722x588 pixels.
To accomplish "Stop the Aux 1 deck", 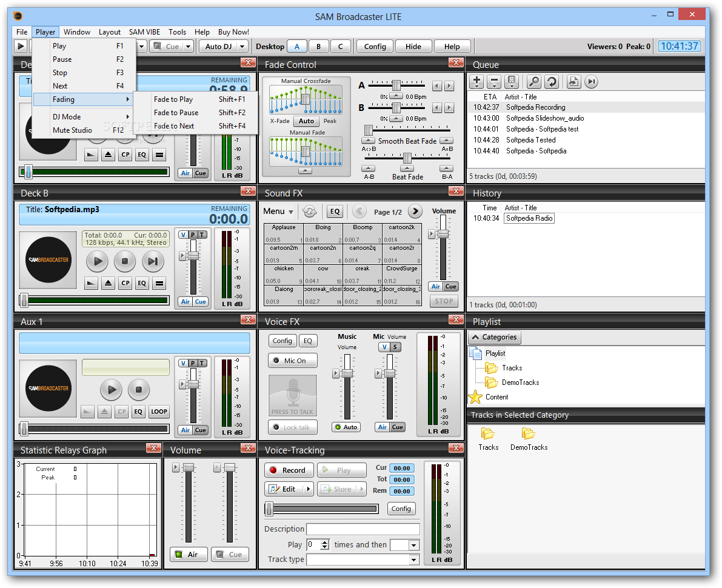I will (x=139, y=390).
